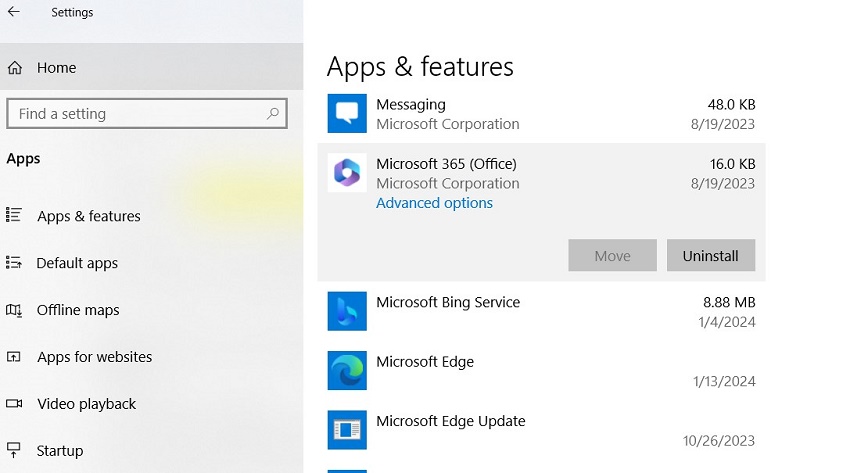Screen dimensions: 850x473
Task: Click the Microsoft Edge app icon
Action: (347, 371)
